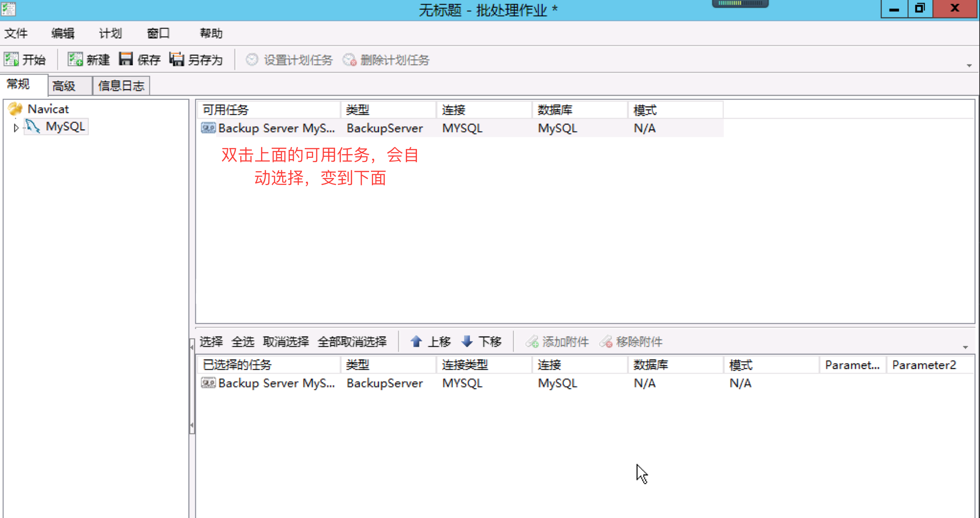Open the 编辑 menu
Screen dimensions: 980x518
[63, 33]
